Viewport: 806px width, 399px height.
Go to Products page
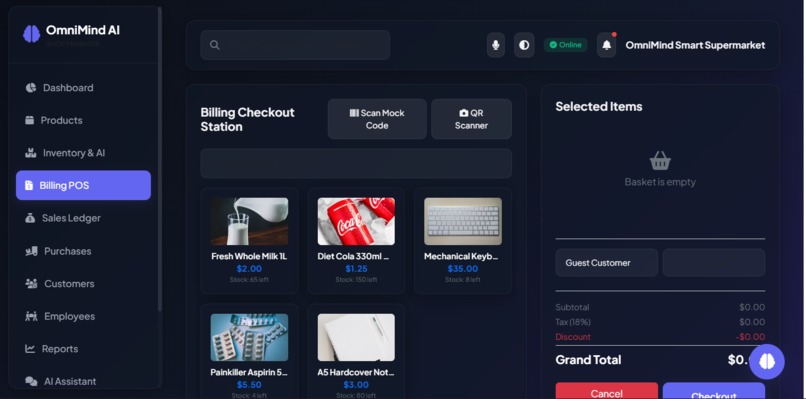[83, 120]
